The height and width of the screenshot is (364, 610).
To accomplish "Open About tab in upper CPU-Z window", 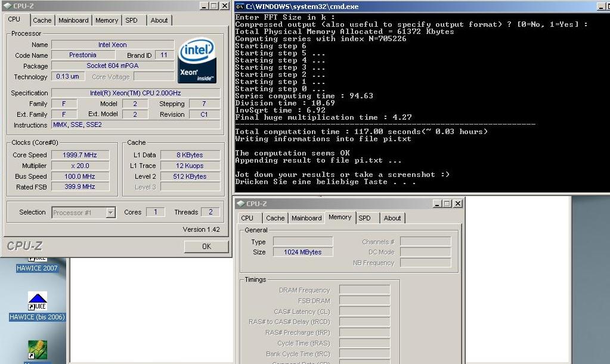I will tap(159, 20).
